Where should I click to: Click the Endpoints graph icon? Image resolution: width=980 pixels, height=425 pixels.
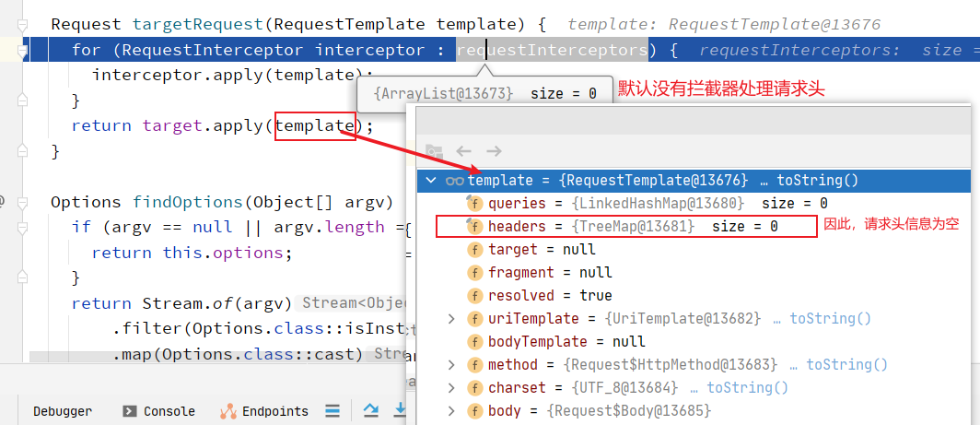pyautogui.click(x=228, y=411)
